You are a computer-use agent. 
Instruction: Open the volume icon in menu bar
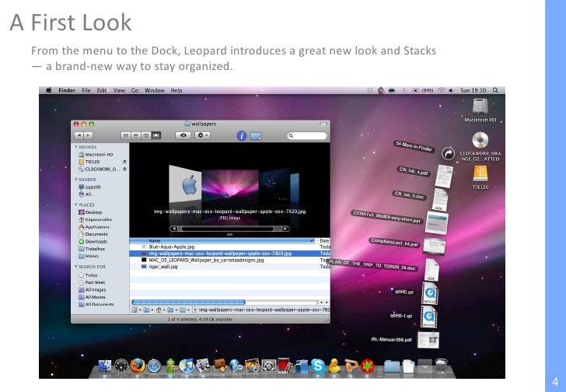pos(451,90)
